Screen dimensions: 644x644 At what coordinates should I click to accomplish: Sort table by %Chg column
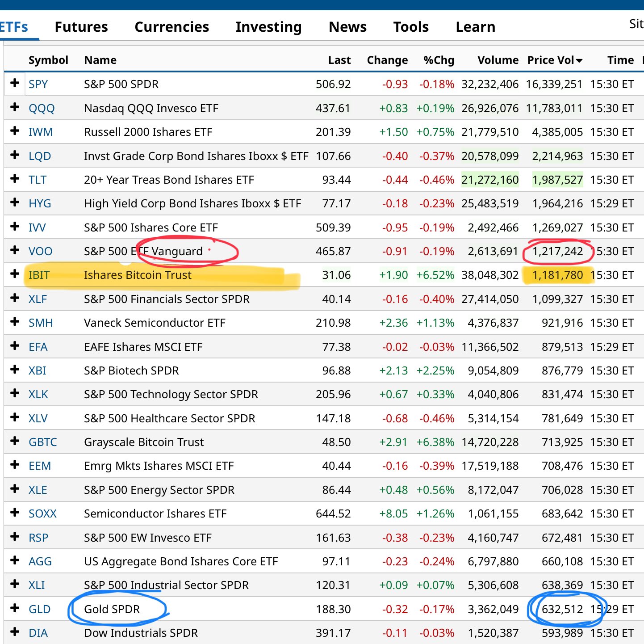[x=439, y=60]
